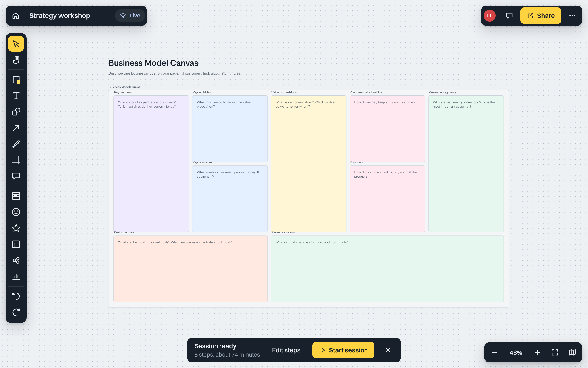Zoom in with plus button
Image resolution: width=588 pixels, height=368 pixels.
tap(537, 352)
